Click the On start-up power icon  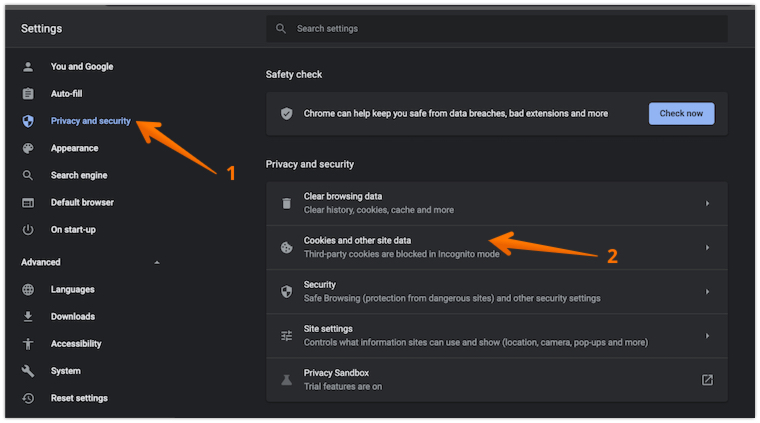(28, 230)
